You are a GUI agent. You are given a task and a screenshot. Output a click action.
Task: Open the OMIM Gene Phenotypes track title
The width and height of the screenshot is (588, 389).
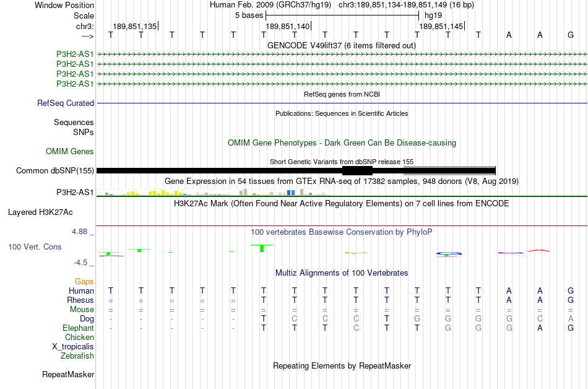coord(342,143)
